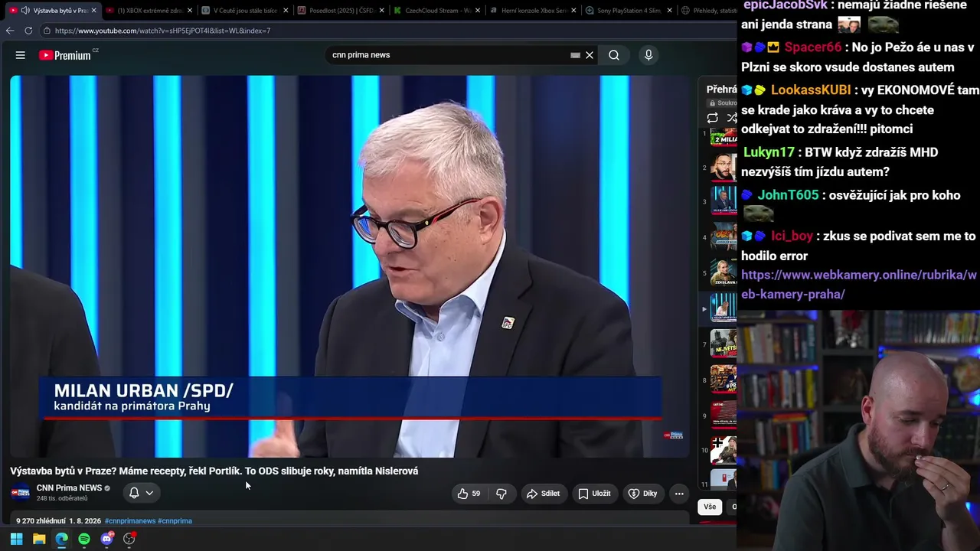Go back with the browser back arrow
The height and width of the screenshot is (551, 980).
(x=10, y=31)
